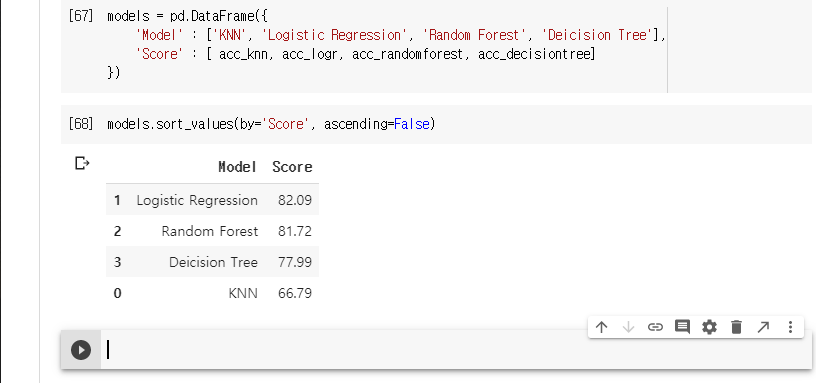Click inside the empty code cell input
Screen dimensions: 827x383
coord(456,350)
